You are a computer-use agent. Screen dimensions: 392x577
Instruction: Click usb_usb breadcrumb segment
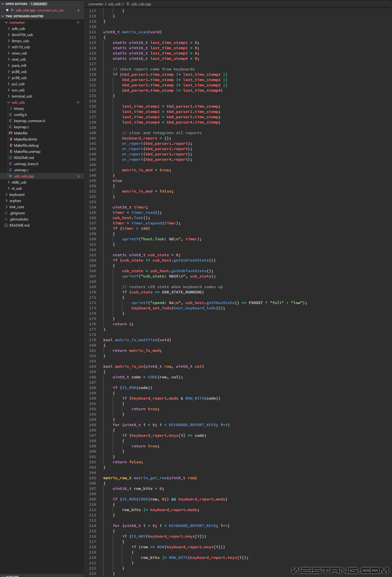[x=114, y=4]
